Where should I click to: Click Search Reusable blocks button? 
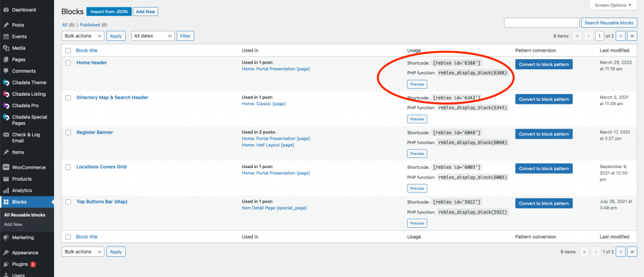(609, 23)
